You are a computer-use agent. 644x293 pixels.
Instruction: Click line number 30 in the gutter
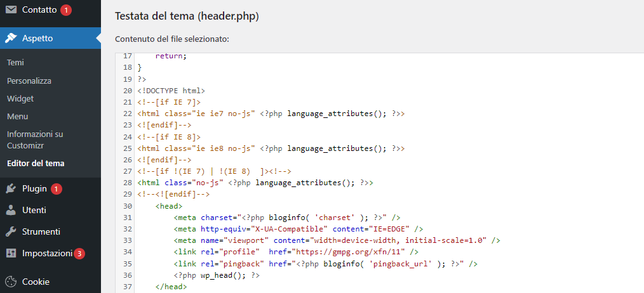pyautogui.click(x=127, y=206)
